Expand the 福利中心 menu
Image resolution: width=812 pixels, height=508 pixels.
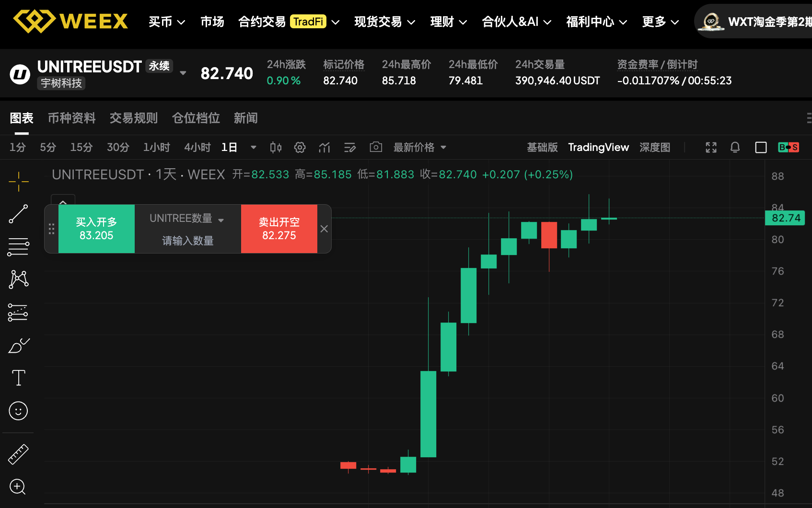point(597,22)
